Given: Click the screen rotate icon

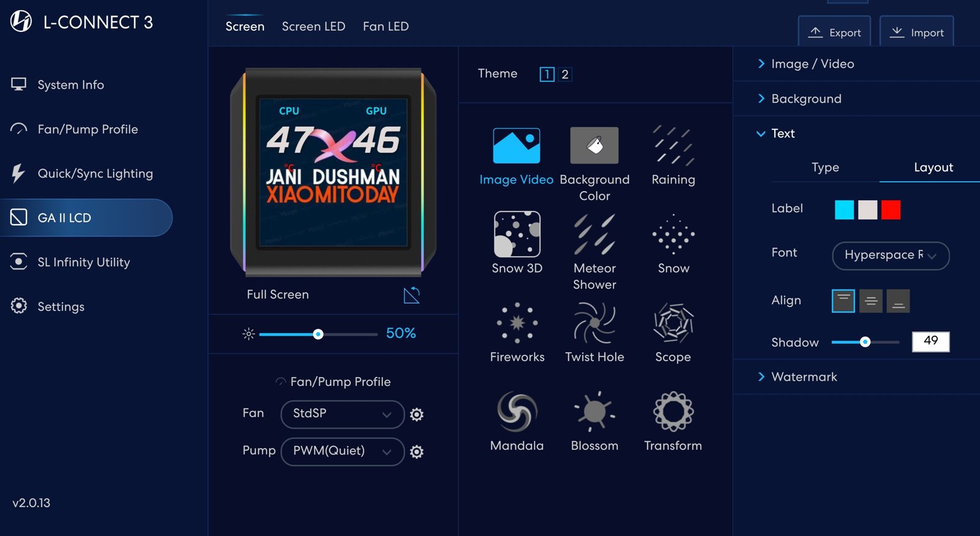Looking at the screenshot, I should [412, 295].
